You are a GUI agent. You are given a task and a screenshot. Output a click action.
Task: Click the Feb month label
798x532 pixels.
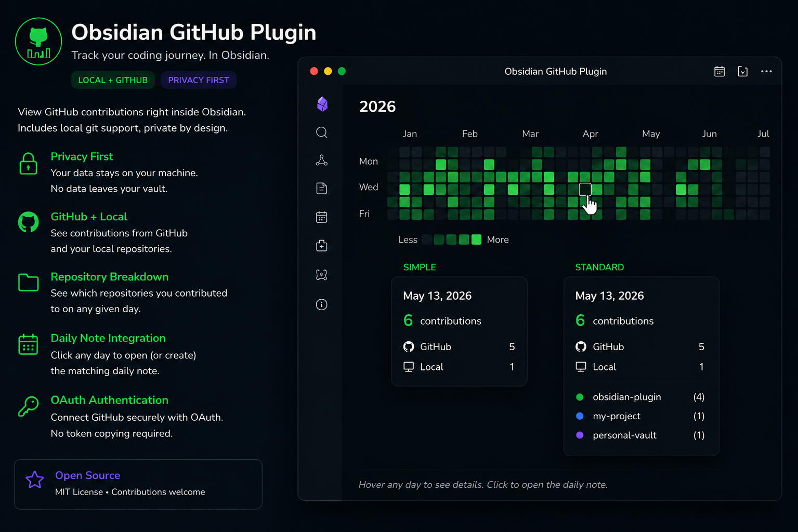coord(469,134)
